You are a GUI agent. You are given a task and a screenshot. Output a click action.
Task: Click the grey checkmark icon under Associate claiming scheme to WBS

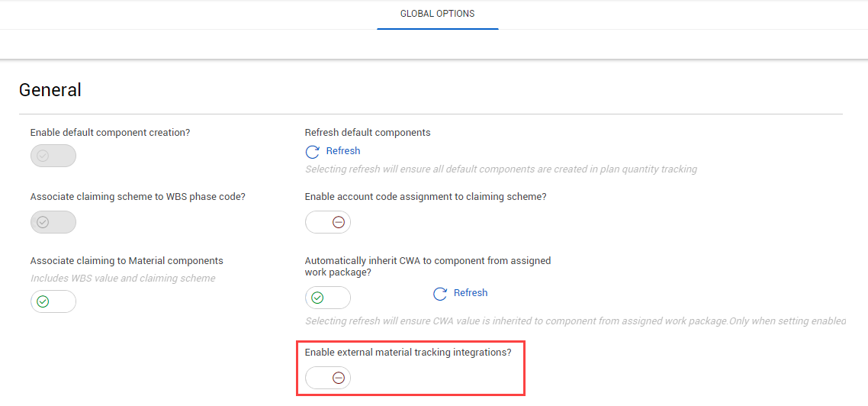click(x=43, y=222)
